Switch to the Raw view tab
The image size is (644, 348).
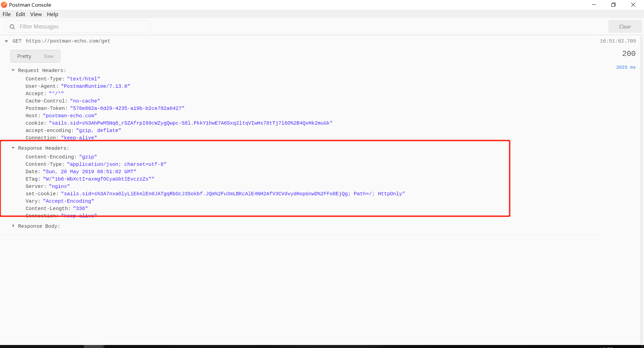(49, 56)
